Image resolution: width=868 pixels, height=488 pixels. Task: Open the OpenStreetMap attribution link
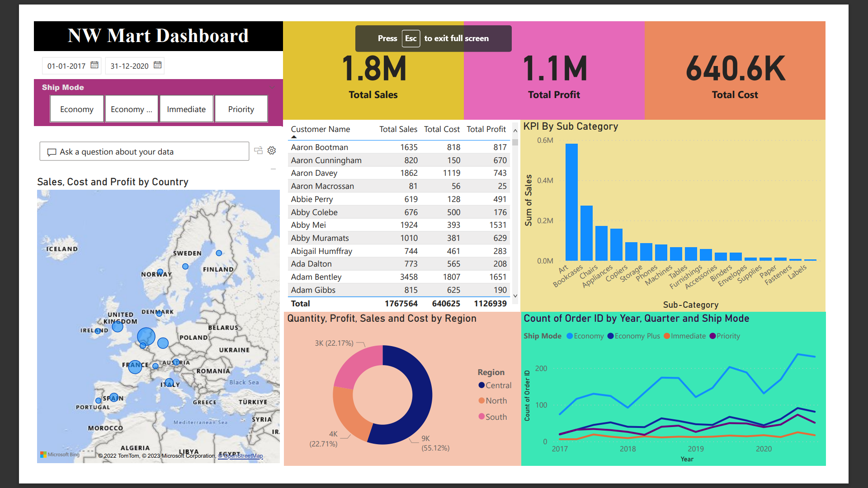(x=241, y=455)
